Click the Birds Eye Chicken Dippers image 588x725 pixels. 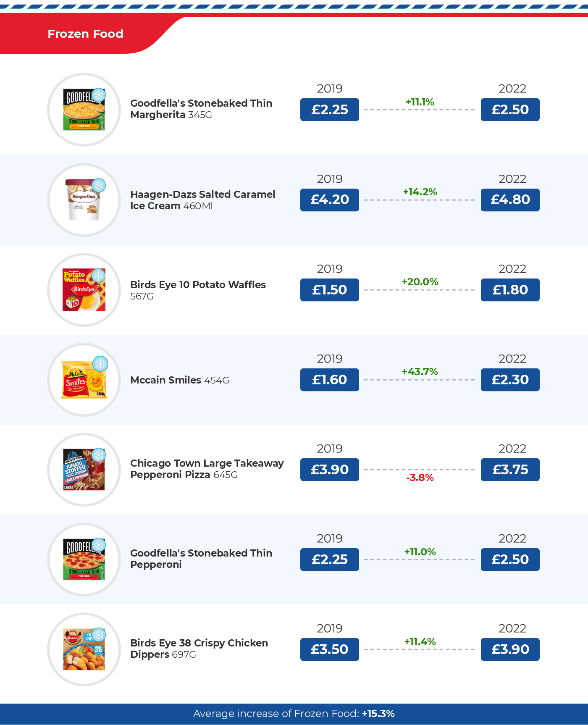(84, 650)
